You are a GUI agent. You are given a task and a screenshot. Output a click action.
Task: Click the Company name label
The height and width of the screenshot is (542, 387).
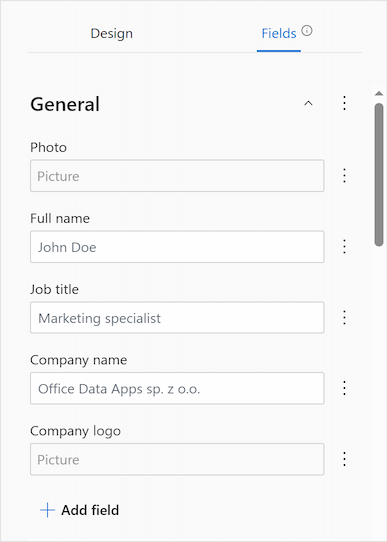(x=78, y=360)
